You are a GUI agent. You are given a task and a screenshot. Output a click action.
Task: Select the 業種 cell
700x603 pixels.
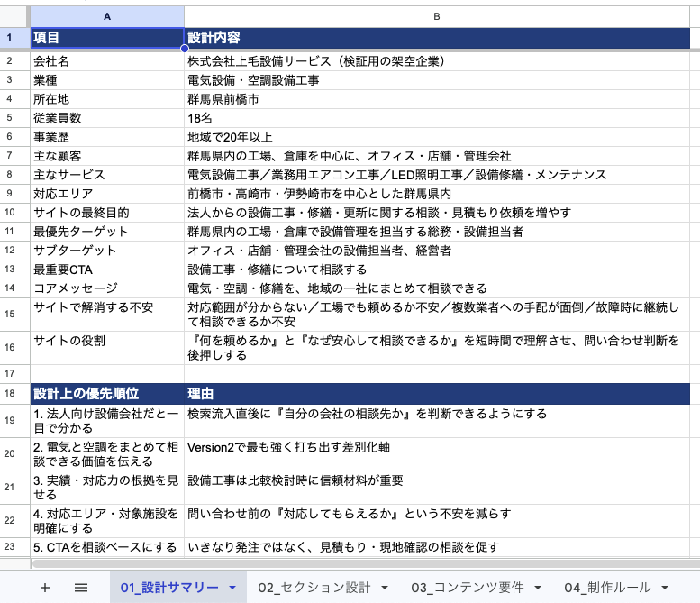(x=107, y=80)
